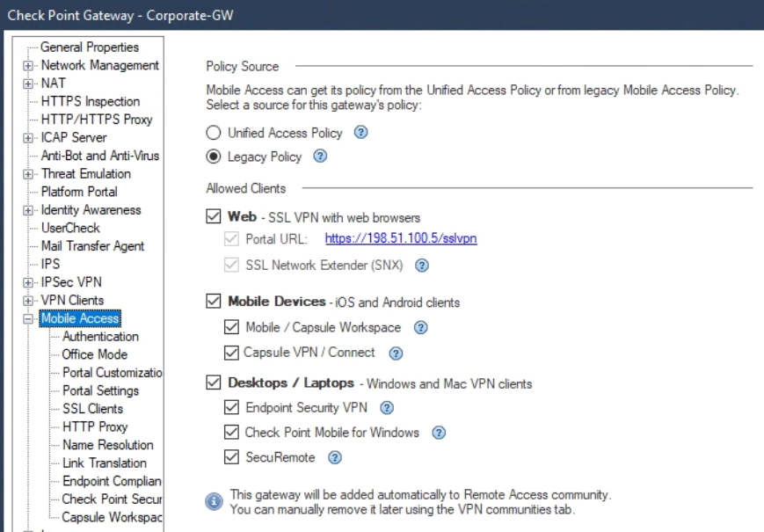Select NAT tree label
The image size is (764, 532).
point(53,84)
